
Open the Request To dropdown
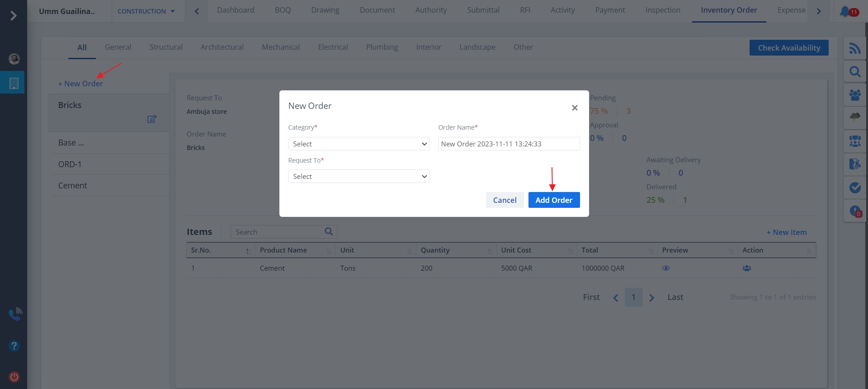click(359, 177)
